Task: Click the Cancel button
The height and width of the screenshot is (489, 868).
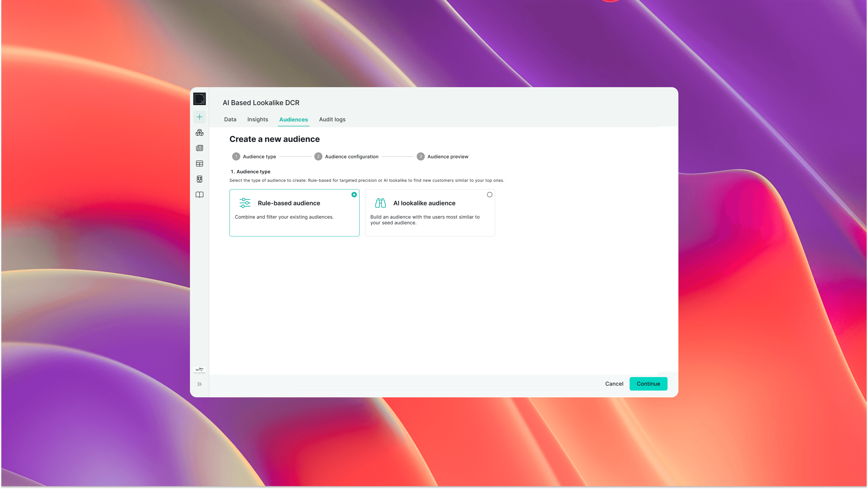Action: point(614,384)
